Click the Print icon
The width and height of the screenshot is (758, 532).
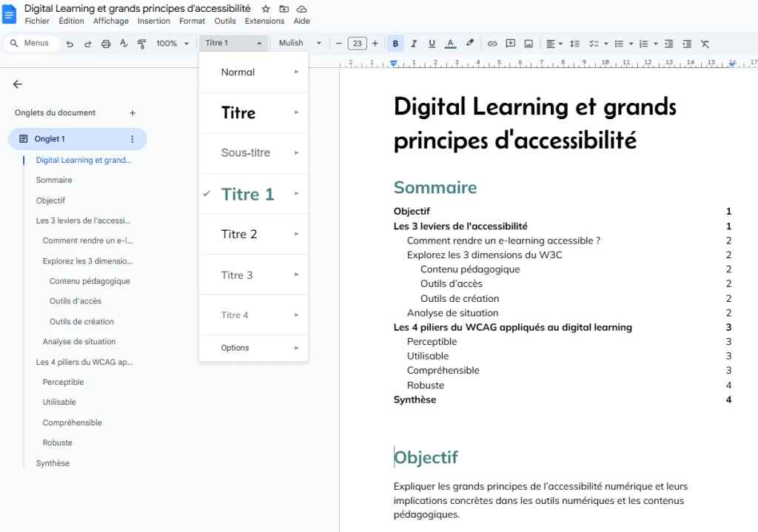(x=106, y=43)
